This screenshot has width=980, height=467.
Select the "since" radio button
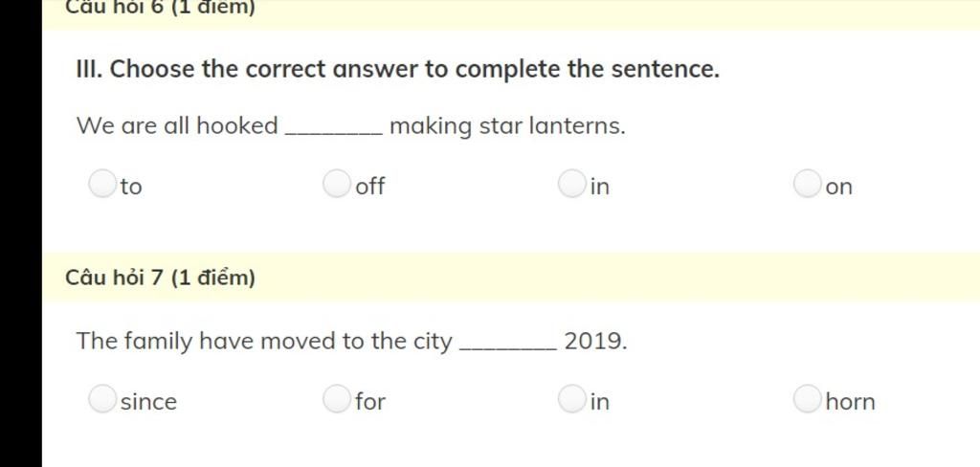tap(101, 399)
